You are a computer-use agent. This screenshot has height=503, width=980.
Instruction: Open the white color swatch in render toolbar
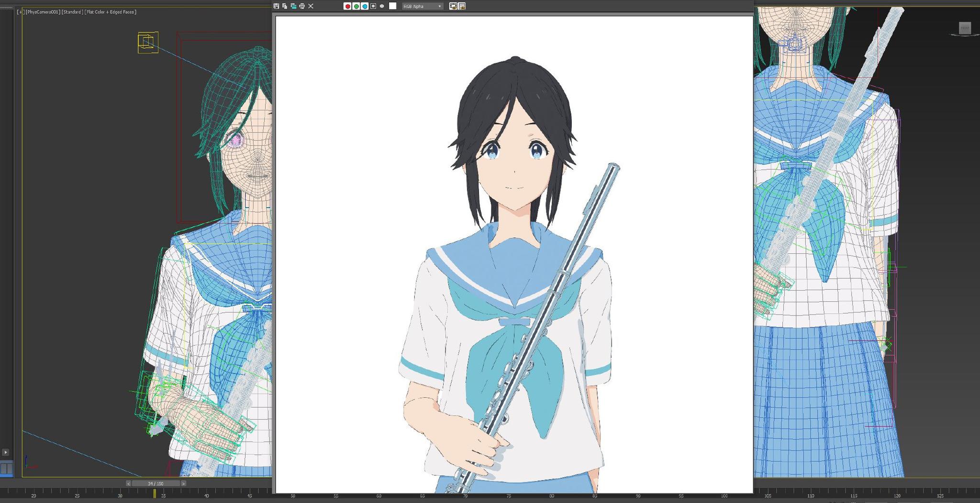tap(392, 6)
